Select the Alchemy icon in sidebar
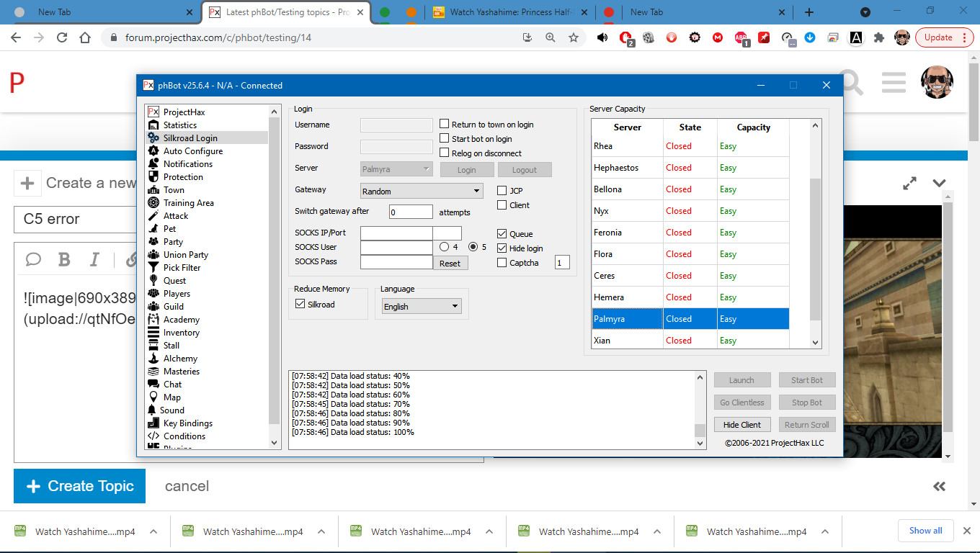Screen dimensions: 980x553 [x=153, y=359]
